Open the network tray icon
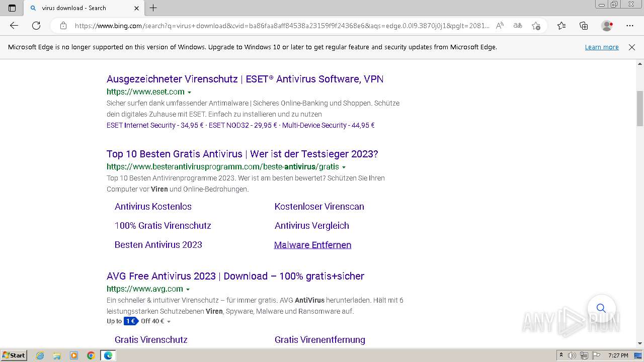This screenshot has height=362, width=644. pos(584,355)
